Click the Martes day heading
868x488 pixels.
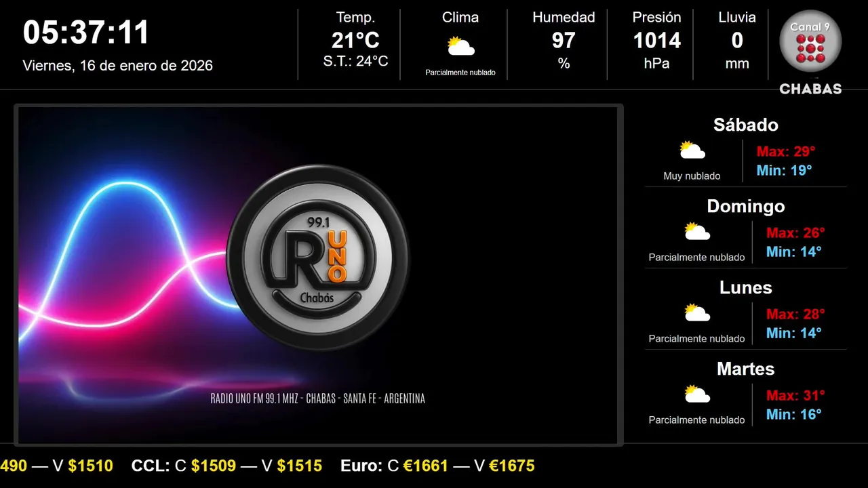coord(745,369)
